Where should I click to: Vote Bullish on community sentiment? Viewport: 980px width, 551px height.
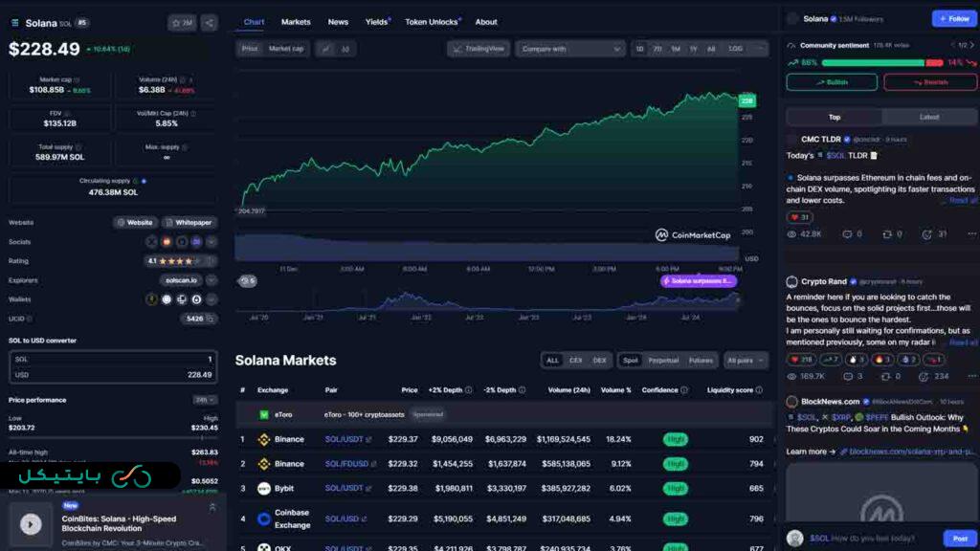(x=831, y=82)
